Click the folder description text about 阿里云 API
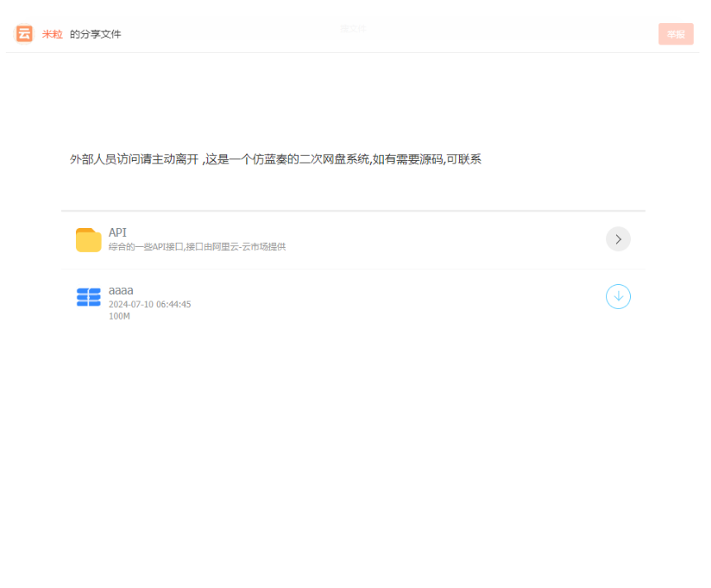The height and width of the screenshot is (588, 711). [x=197, y=246]
